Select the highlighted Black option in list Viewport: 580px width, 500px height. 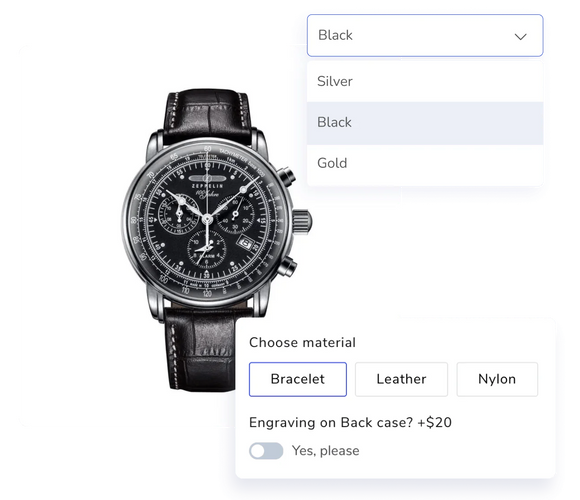(x=425, y=123)
